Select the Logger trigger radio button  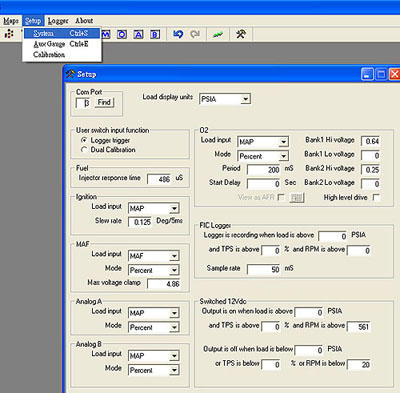[84, 140]
